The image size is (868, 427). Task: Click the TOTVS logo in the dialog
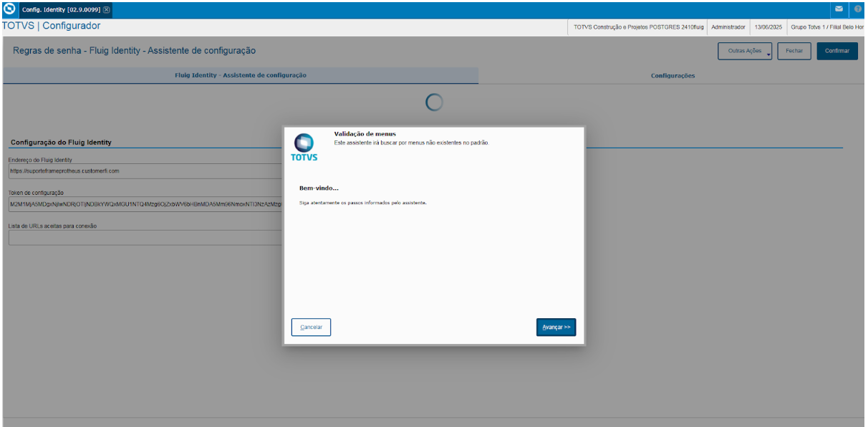click(x=304, y=147)
